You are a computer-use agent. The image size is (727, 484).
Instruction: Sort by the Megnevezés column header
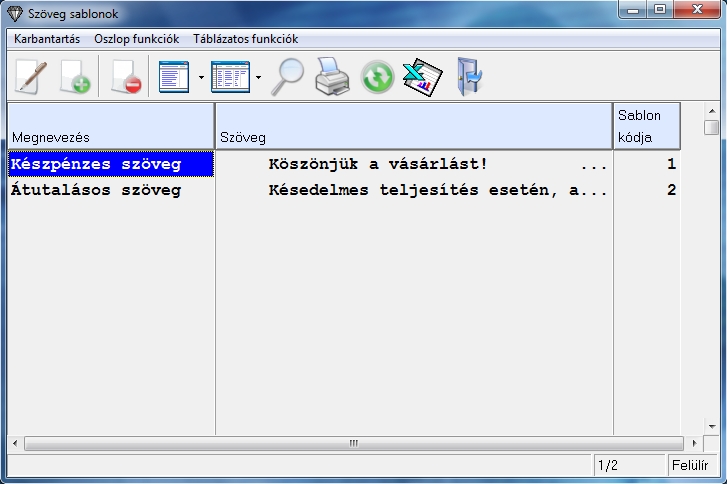[110, 126]
